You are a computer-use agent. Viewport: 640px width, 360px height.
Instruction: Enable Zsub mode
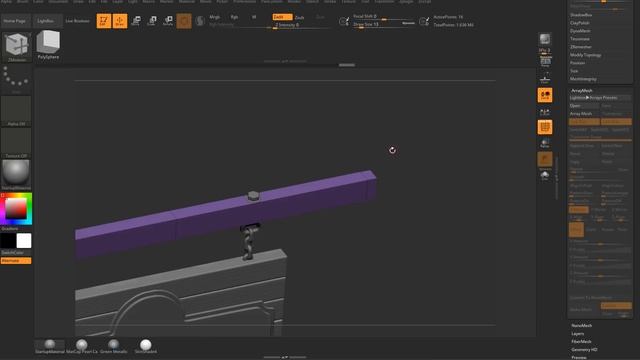300,18
